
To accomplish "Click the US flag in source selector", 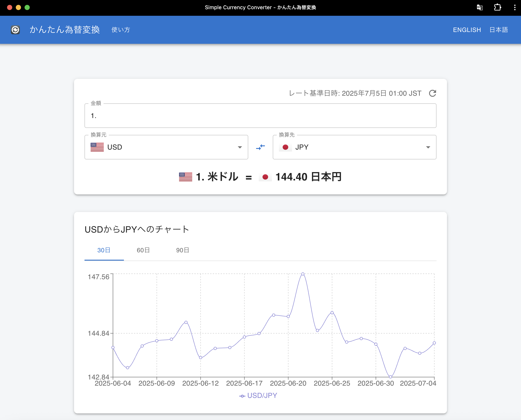I will pos(97,147).
